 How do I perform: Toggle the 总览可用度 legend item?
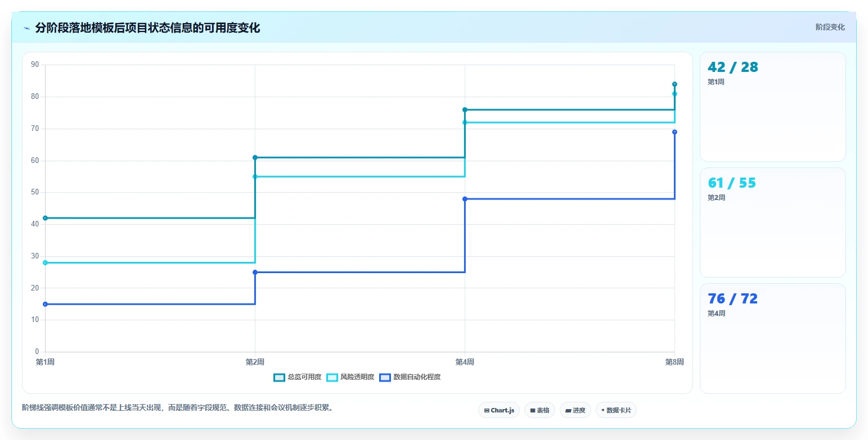click(297, 377)
